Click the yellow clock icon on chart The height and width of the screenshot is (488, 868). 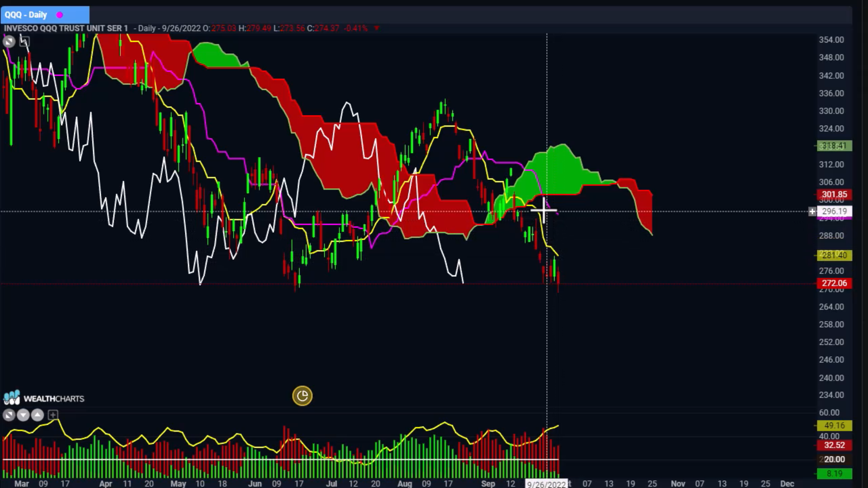point(302,396)
